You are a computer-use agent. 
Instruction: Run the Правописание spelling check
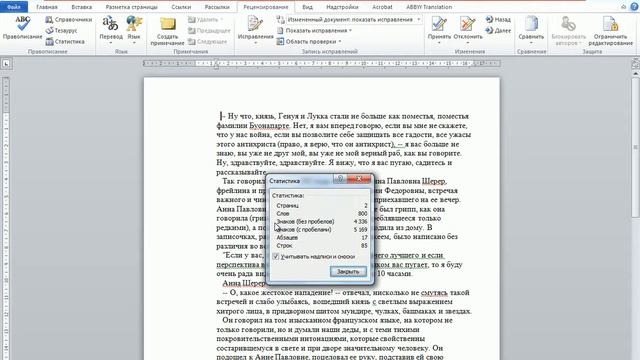22,28
